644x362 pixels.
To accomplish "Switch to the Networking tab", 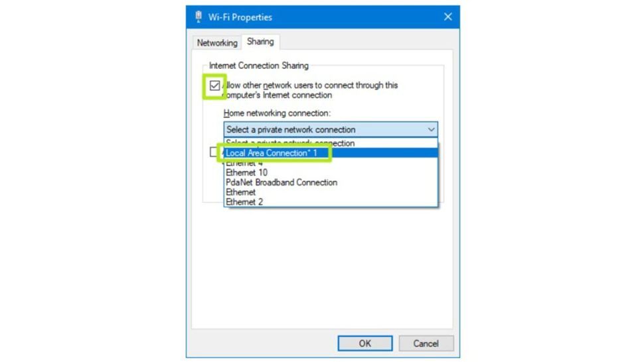I will 217,42.
